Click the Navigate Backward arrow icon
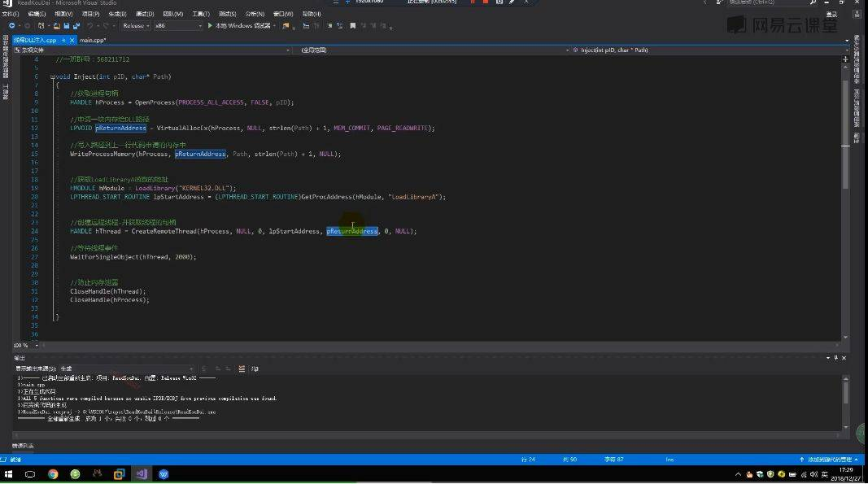Screen dimensions: 868x484 [x=11, y=26]
